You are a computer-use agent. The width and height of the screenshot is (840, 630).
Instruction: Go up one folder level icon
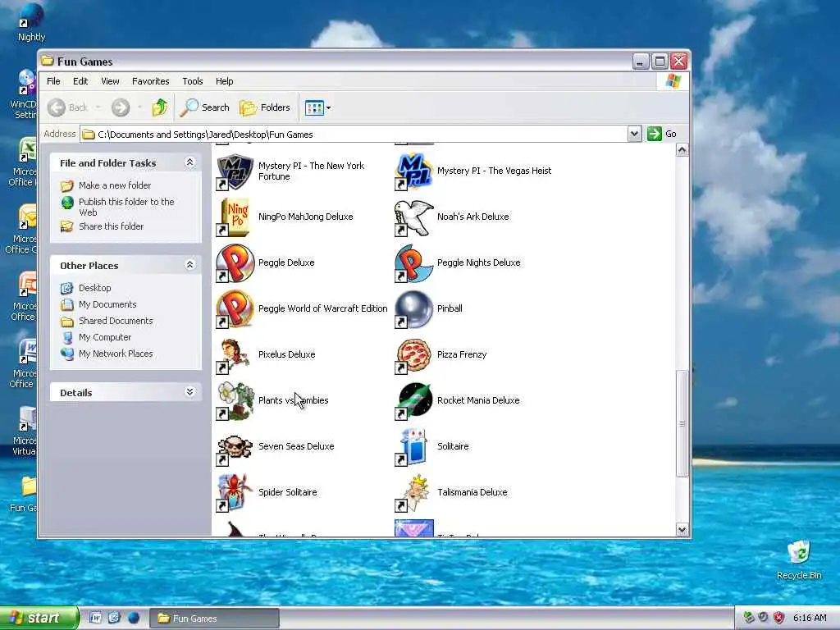point(159,107)
